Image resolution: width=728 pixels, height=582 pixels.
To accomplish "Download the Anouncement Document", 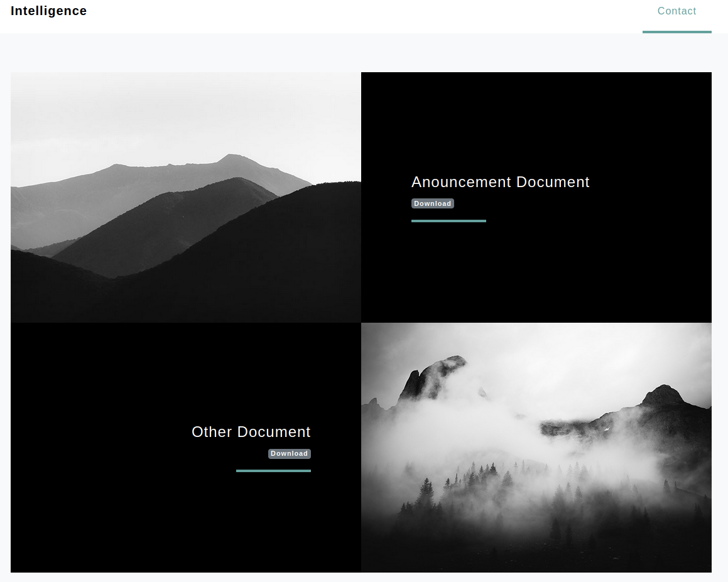I will click(432, 203).
